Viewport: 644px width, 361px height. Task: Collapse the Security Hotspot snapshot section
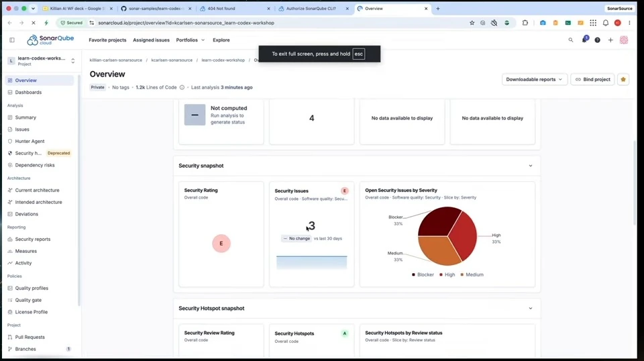(530, 309)
